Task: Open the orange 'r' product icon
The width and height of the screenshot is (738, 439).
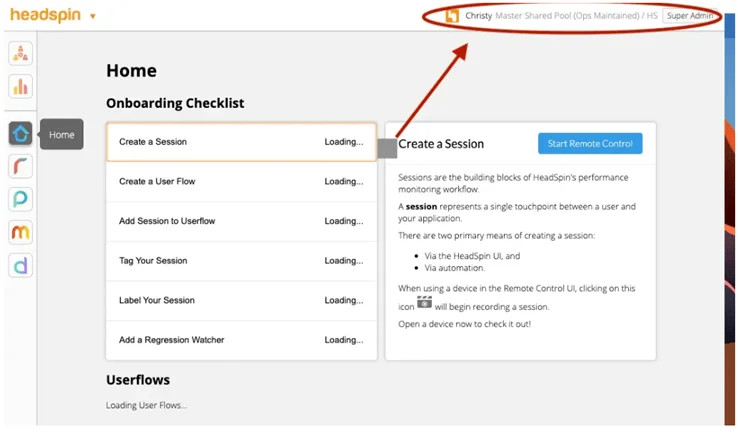Action: coord(20,166)
